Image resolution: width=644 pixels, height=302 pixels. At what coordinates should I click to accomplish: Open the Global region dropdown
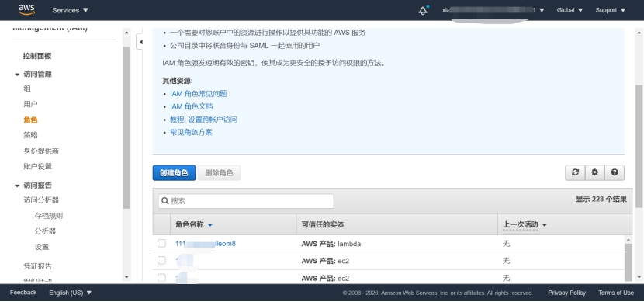click(x=570, y=10)
